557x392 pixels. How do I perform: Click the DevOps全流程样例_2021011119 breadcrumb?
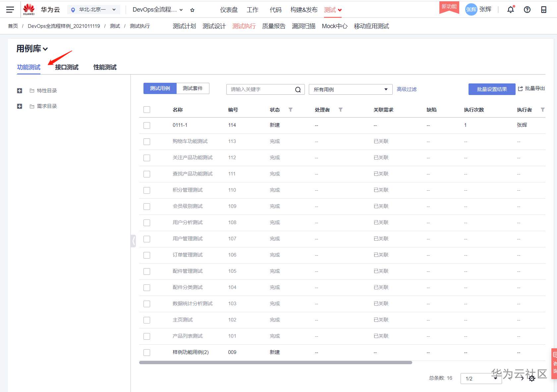64,26
